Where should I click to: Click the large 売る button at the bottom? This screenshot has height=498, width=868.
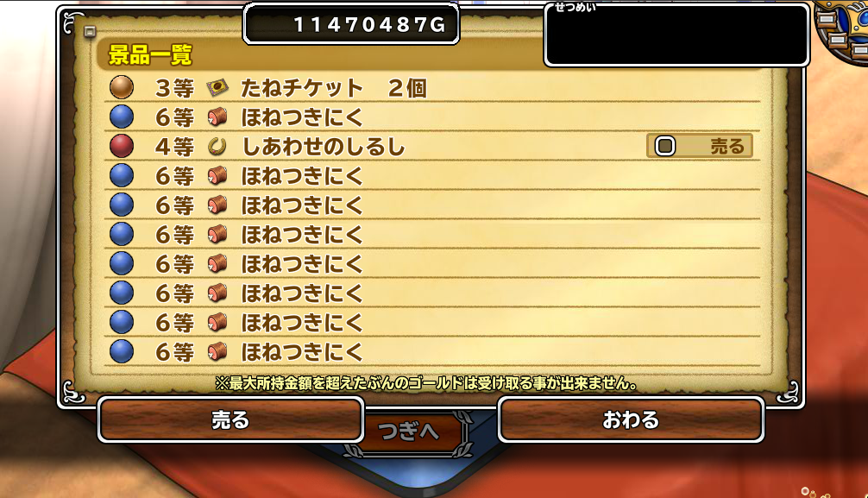tap(231, 420)
